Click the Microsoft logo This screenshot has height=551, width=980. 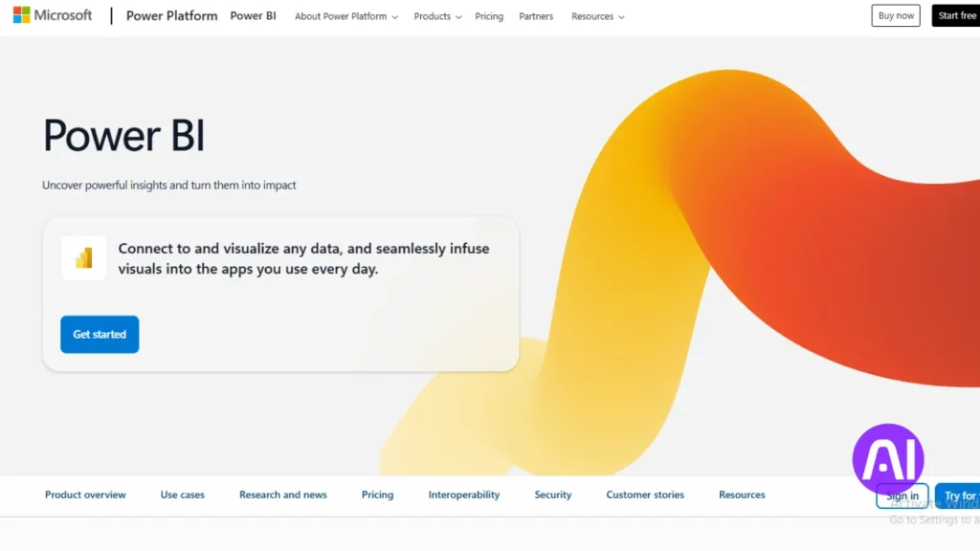pyautogui.click(x=52, y=14)
